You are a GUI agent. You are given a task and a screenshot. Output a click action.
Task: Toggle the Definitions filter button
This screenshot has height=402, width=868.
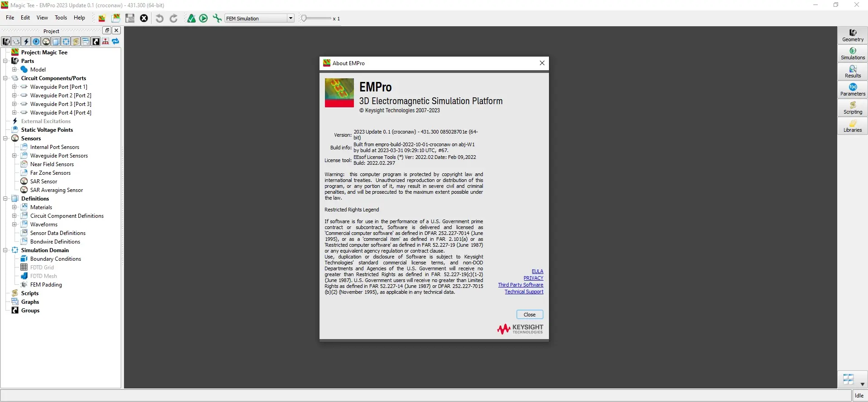(x=56, y=42)
